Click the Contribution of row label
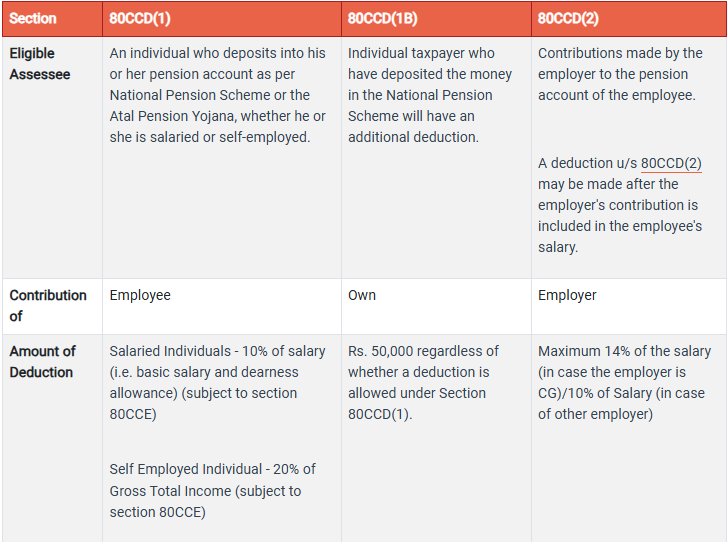 point(48,305)
